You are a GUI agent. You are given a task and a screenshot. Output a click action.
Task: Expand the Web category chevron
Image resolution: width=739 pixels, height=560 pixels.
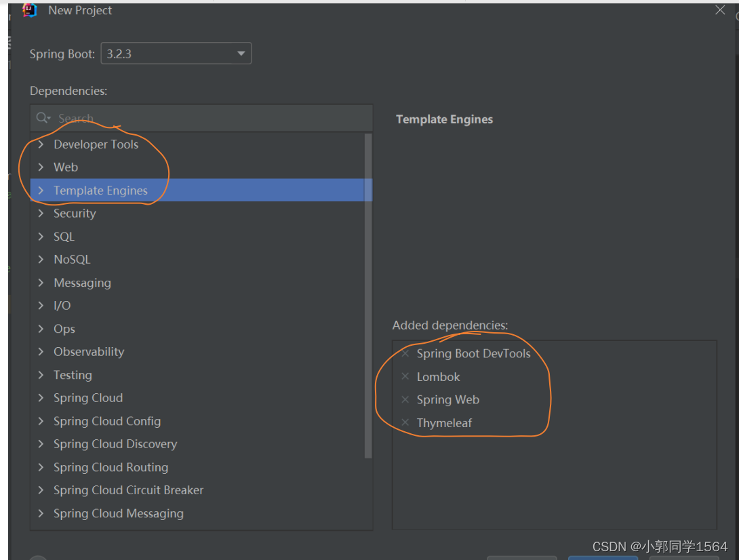coord(41,167)
